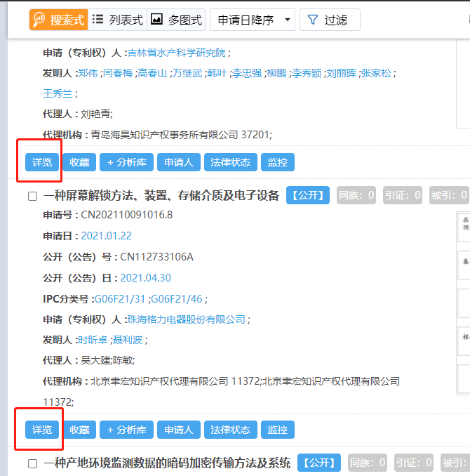Open inventor link 时昕卓
Viewport: 470px width, 476px height.
coord(93,340)
